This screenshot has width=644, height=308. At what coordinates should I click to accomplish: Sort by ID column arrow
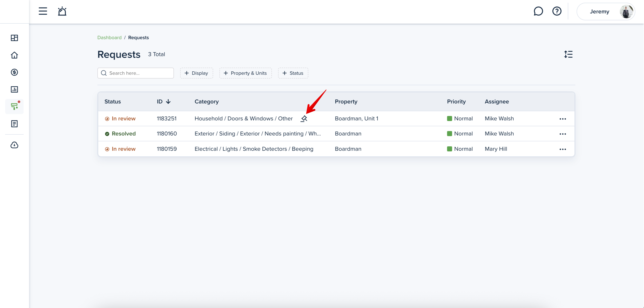pos(168,101)
